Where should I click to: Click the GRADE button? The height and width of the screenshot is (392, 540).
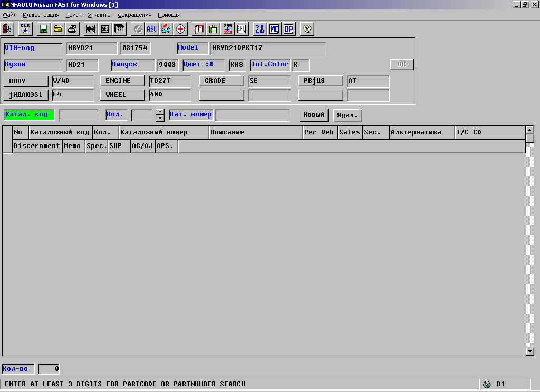click(221, 81)
